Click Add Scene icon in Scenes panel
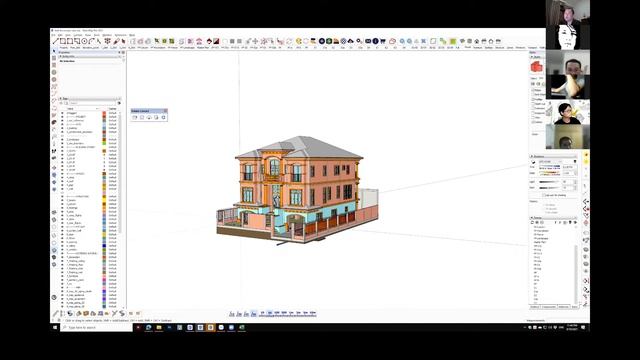640x360 pixels. (x=537, y=222)
